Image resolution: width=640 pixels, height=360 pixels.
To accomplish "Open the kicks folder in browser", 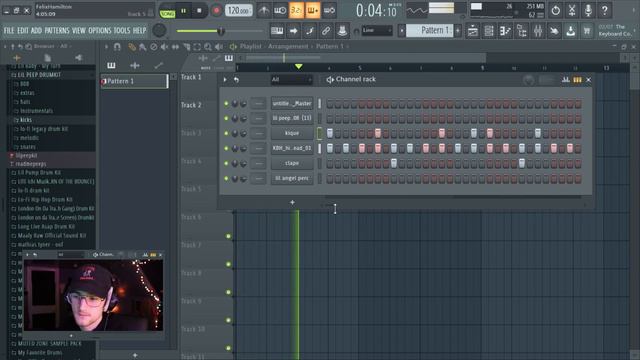I will click(26, 120).
